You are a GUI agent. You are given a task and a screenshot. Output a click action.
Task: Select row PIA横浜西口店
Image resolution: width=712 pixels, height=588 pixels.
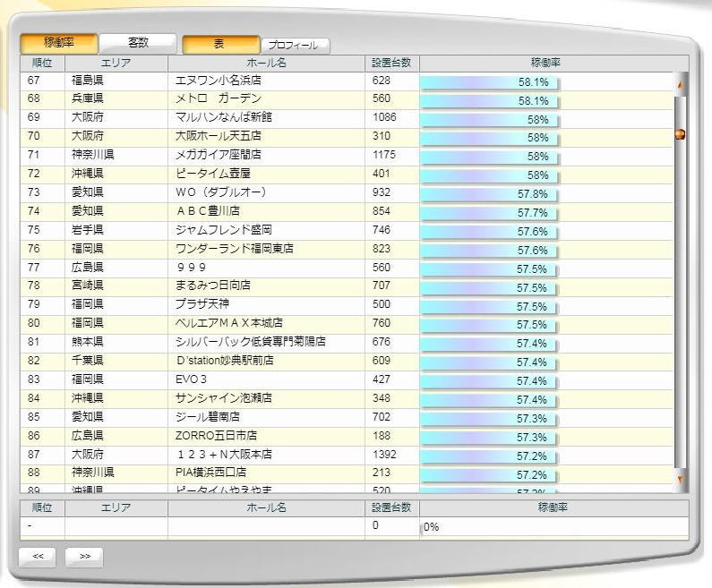click(347, 473)
